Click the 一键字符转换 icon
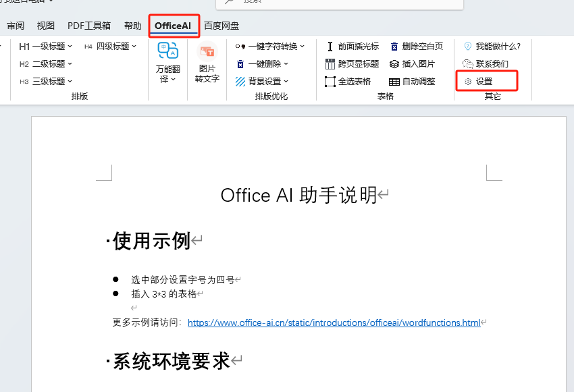The height and width of the screenshot is (392, 574). [240, 47]
